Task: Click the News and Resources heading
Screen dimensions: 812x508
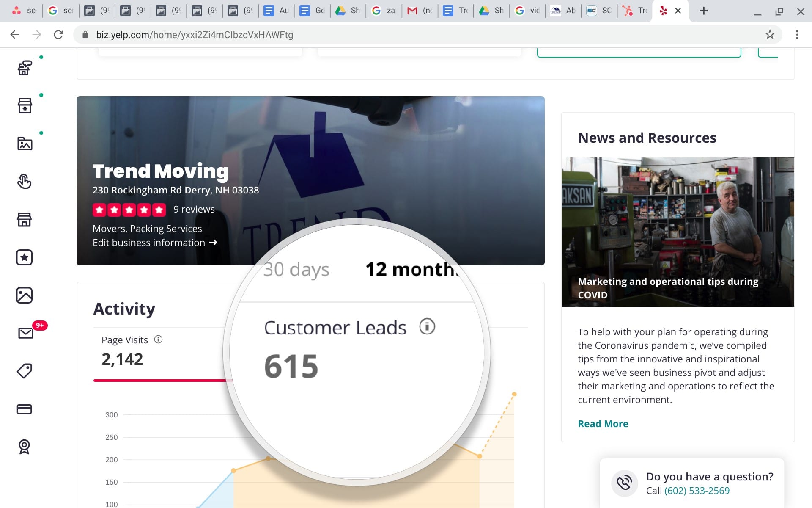Action: [x=647, y=138]
